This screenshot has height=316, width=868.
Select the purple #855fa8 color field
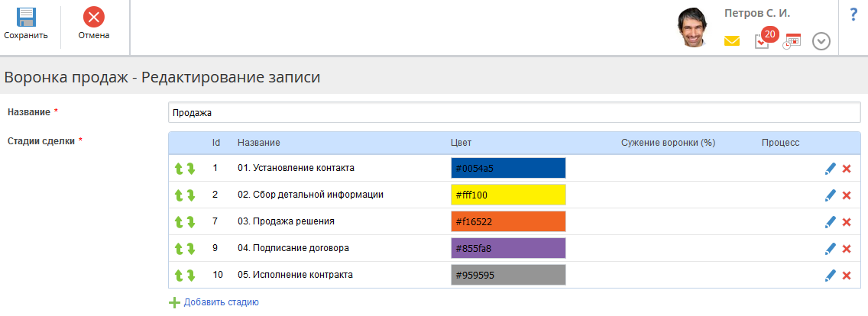pos(508,248)
